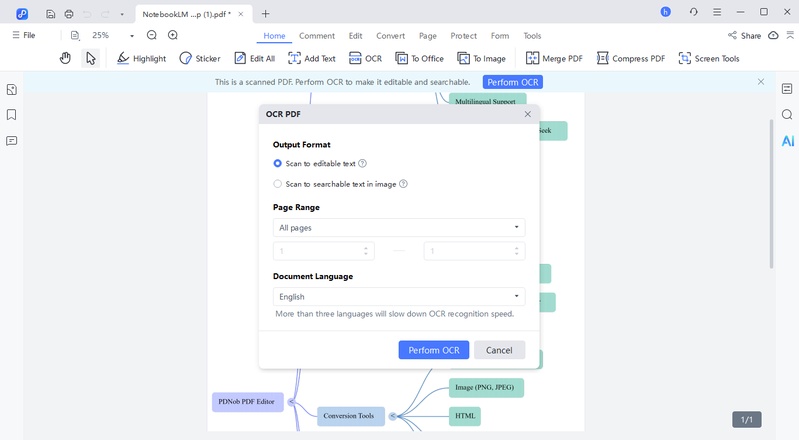Click the Save file icon

point(50,14)
